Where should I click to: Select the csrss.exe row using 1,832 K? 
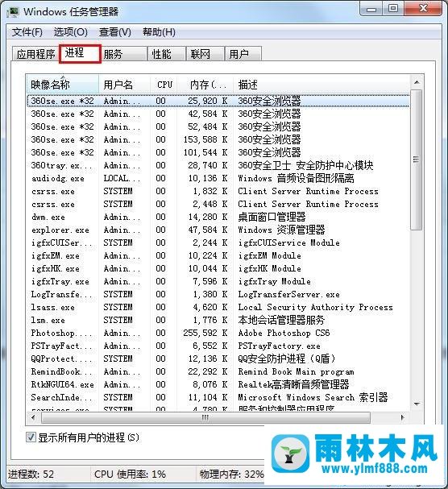pos(218,191)
